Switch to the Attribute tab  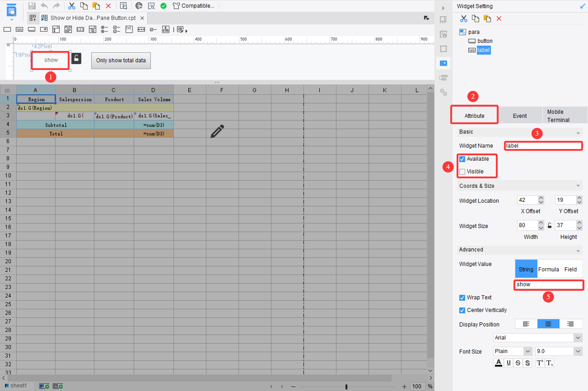pos(474,116)
